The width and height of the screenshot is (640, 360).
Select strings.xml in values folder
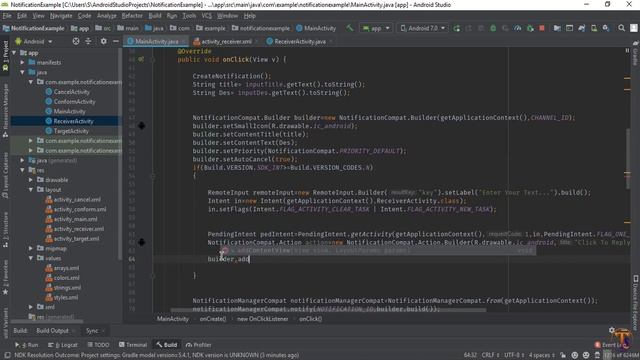click(x=67, y=288)
